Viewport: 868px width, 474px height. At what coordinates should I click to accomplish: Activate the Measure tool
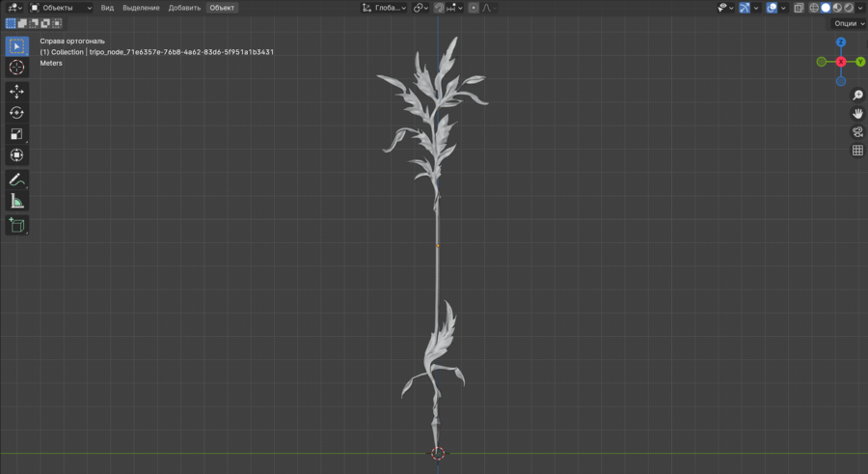click(17, 201)
